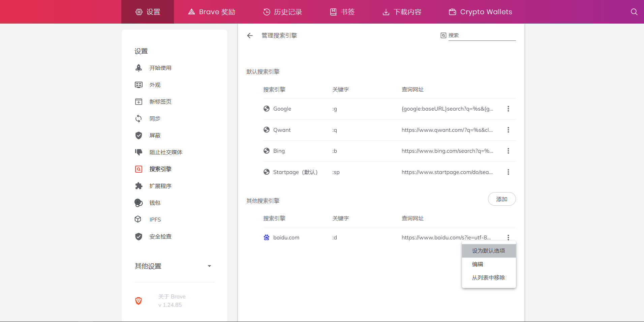Click the Qwant query URL text
The width and height of the screenshot is (644, 322).
[447, 130]
